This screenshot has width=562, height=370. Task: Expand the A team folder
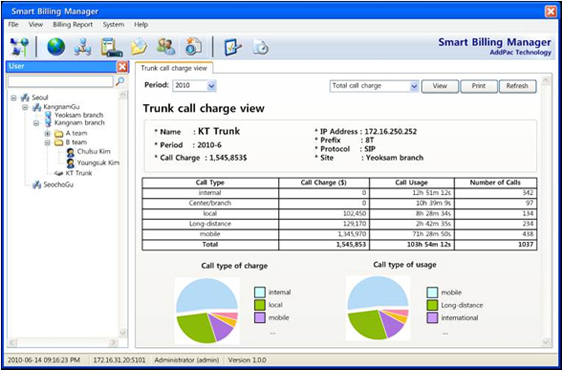coord(47,134)
